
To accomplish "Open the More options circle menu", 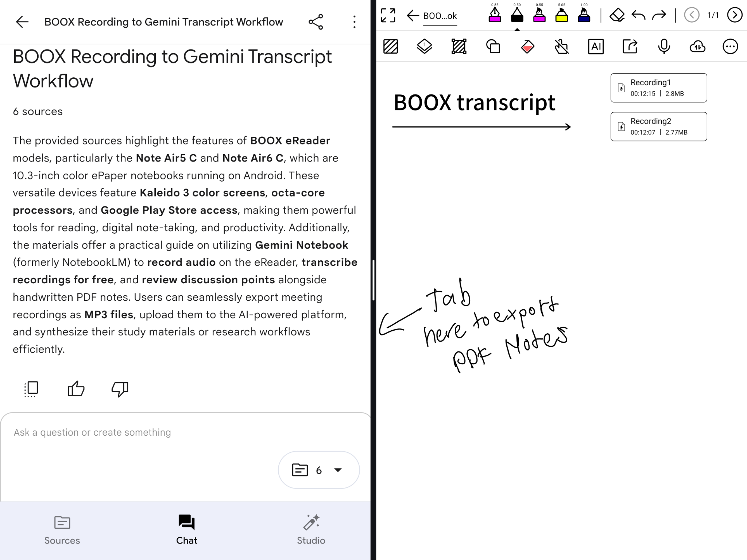I will [x=730, y=47].
